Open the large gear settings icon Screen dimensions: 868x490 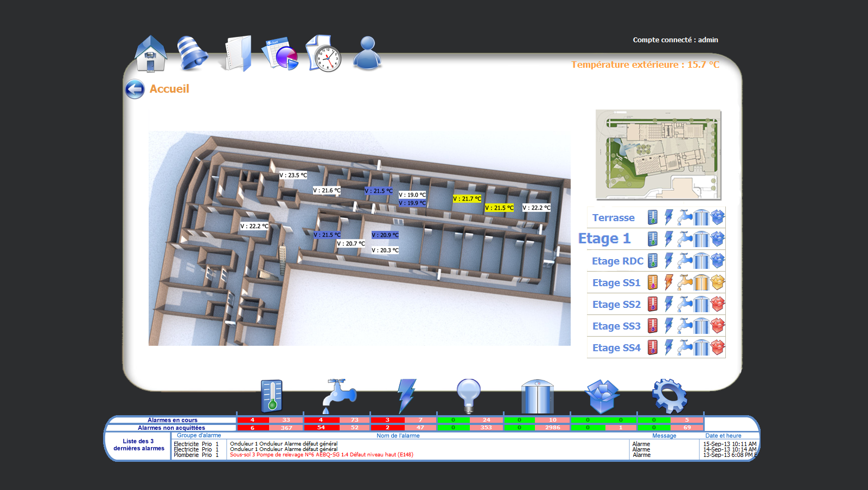[x=669, y=396]
